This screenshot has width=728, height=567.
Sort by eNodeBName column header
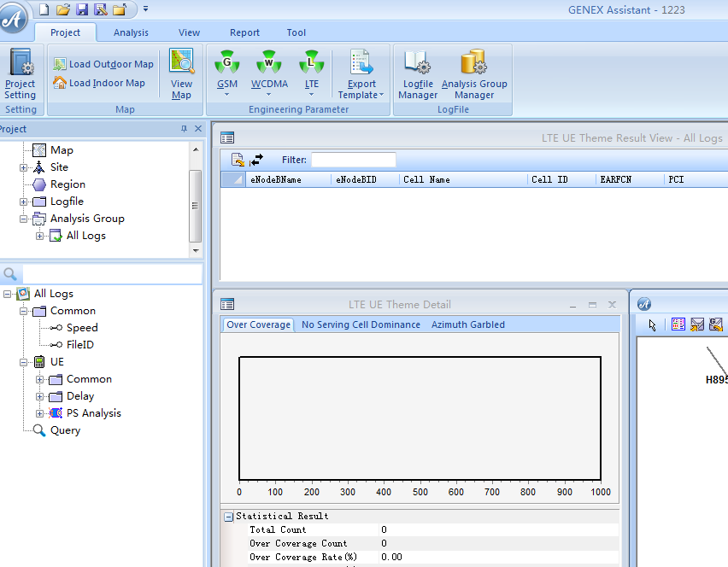[x=288, y=179]
